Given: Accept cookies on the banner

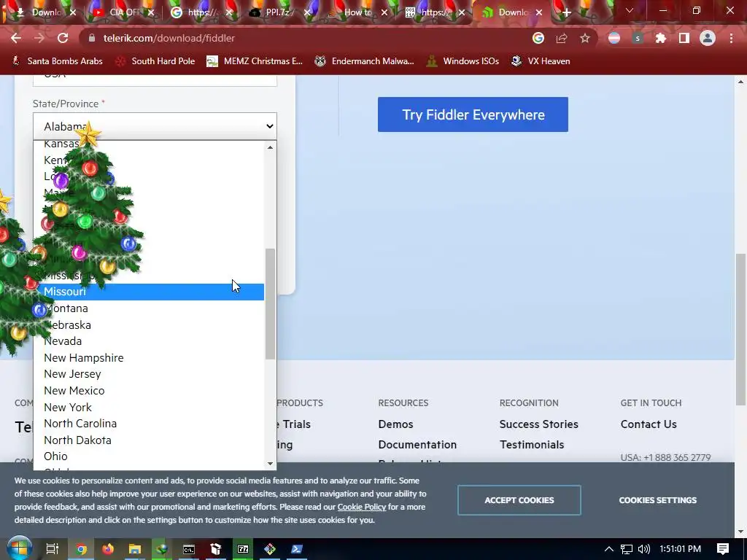Looking at the screenshot, I should [519, 500].
